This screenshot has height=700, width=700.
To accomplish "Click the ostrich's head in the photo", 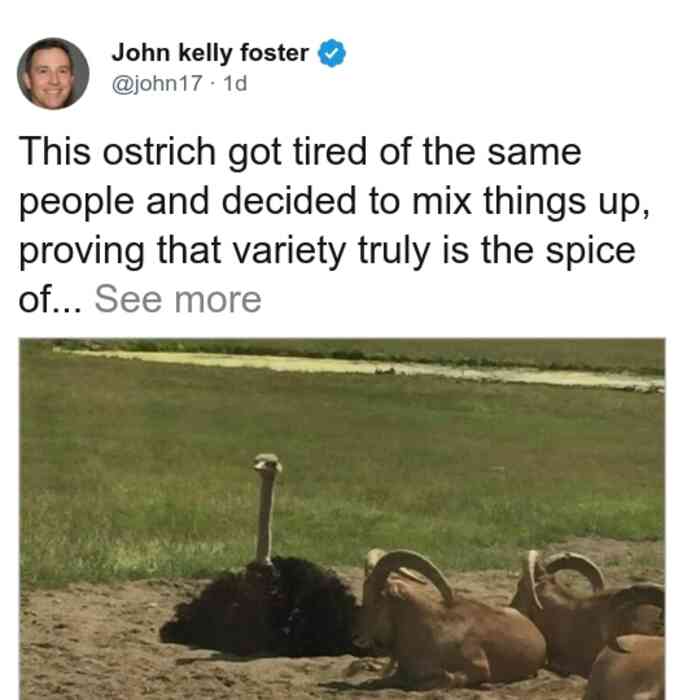I will pyautogui.click(x=267, y=463).
